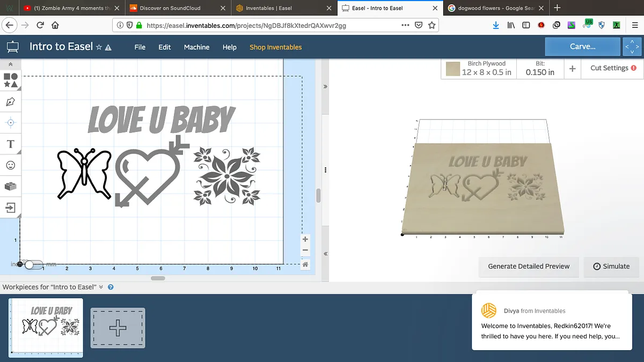Expand the Workpieces panel chevron

[101, 287]
